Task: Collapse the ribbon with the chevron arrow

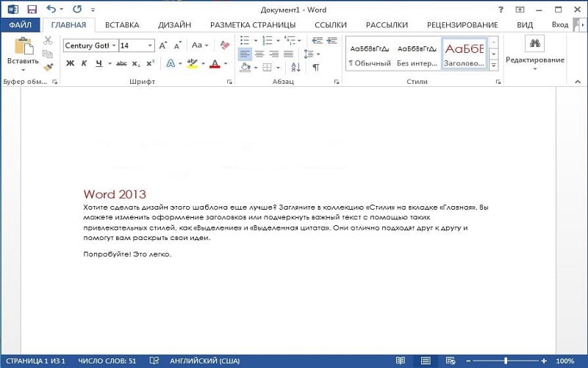Action: coord(578,82)
